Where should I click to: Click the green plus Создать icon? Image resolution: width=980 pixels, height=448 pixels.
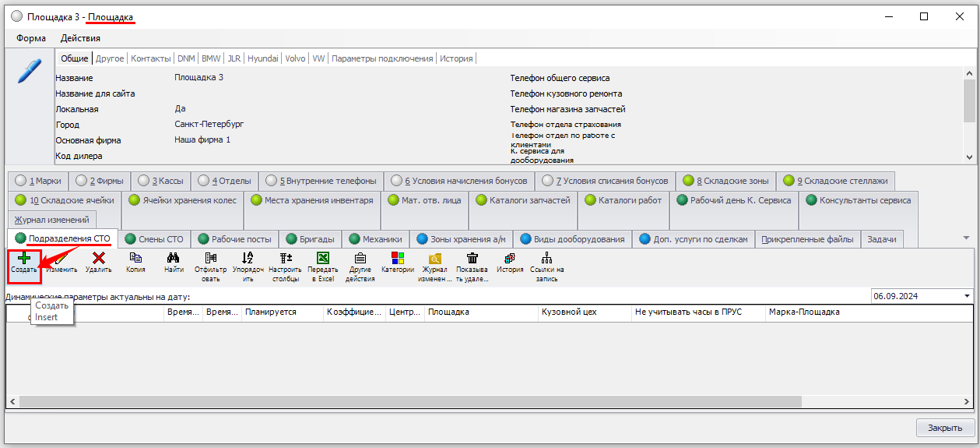[24, 258]
